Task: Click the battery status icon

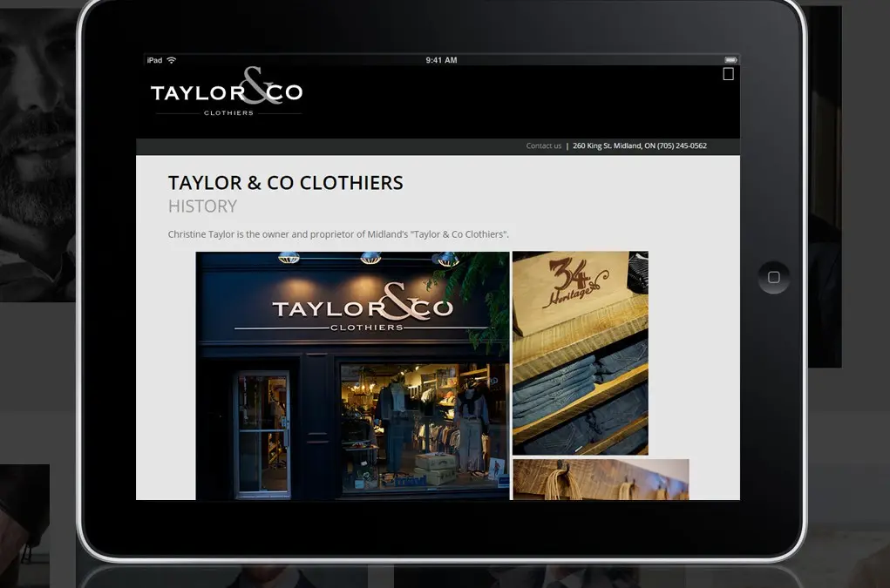Action: [x=730, y=59]
